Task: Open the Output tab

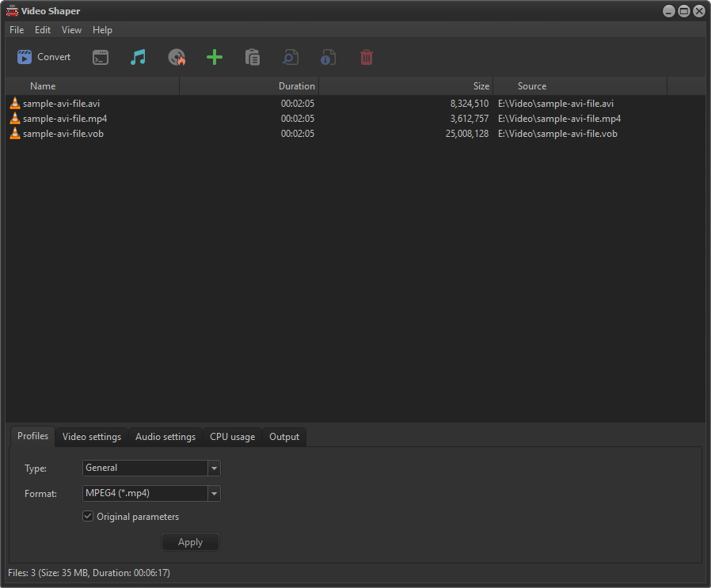Action: pos(284,437)
